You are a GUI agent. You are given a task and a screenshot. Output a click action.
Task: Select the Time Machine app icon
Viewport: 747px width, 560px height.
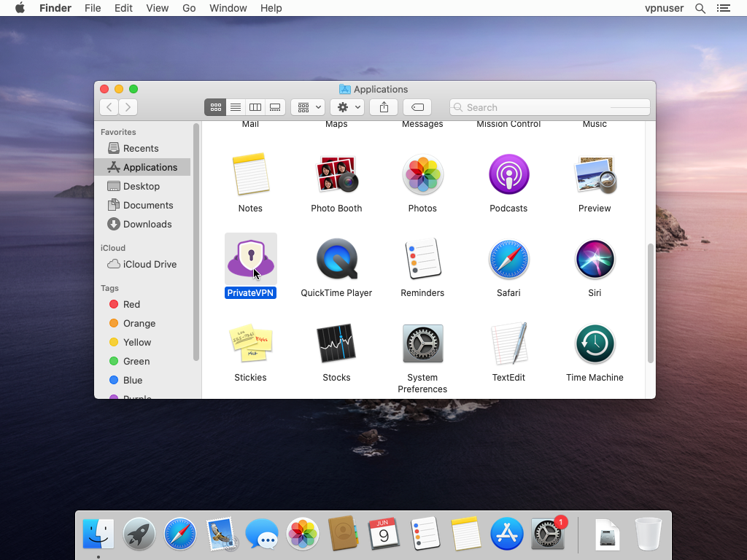click(x=595, y=344)
